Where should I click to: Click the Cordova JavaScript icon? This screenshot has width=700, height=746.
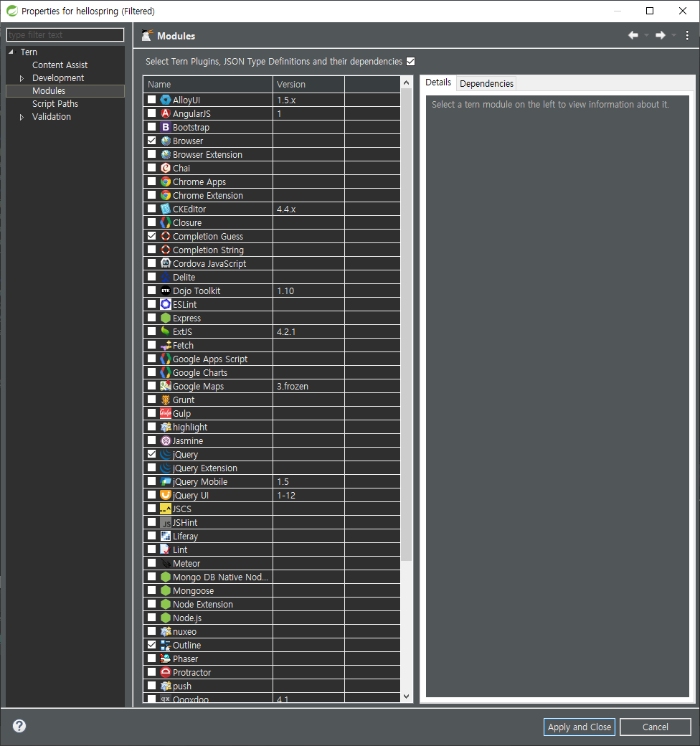(x=166, y=263)
